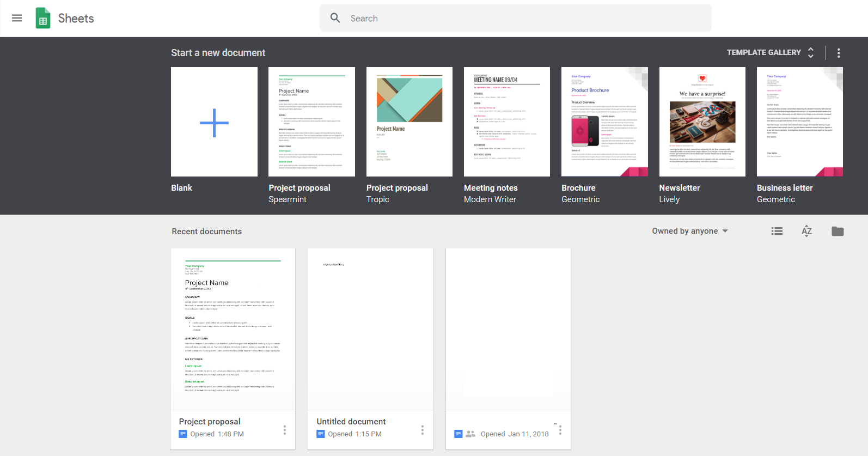Open the Owned by anyone dropdown

(690, 231)
